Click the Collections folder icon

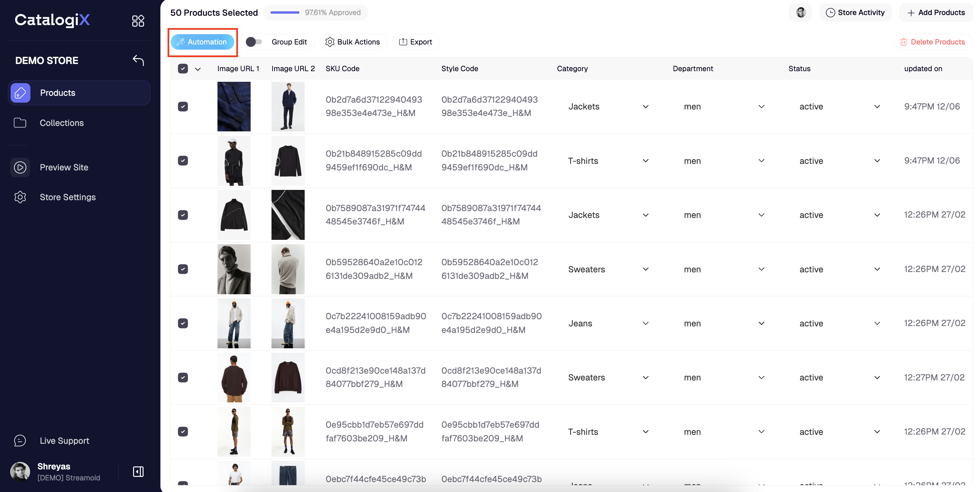point(20,122)
